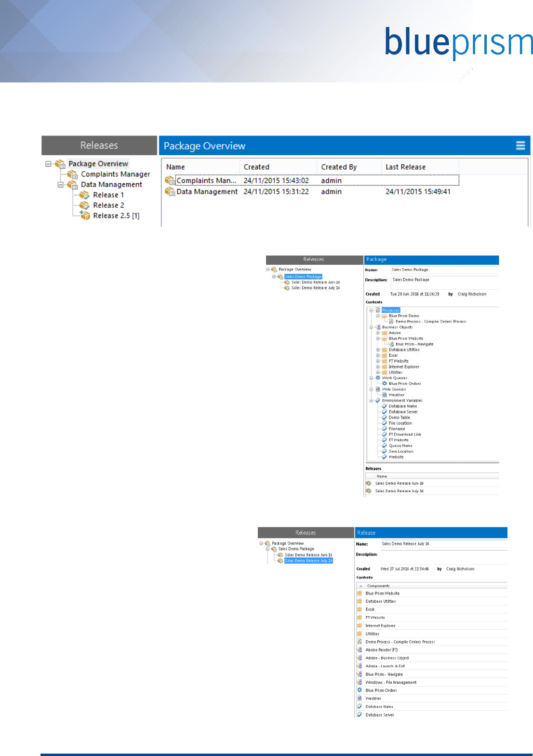Collapse the Business Objects node
Viewport: 533px width, 756px height.
372,327
